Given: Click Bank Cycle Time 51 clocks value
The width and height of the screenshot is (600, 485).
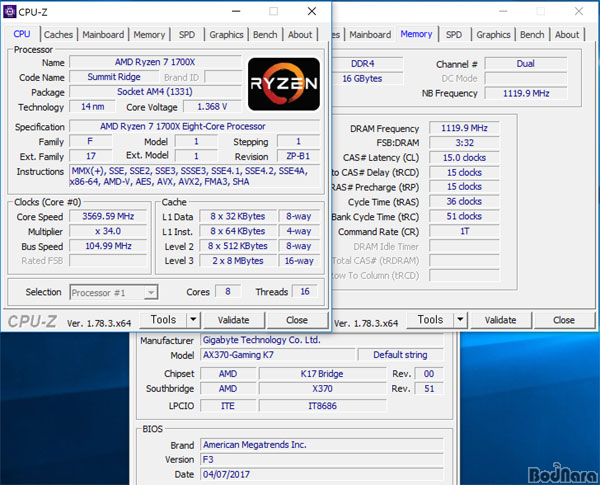Looking at the screenshot, I should [x=464, y=216].
